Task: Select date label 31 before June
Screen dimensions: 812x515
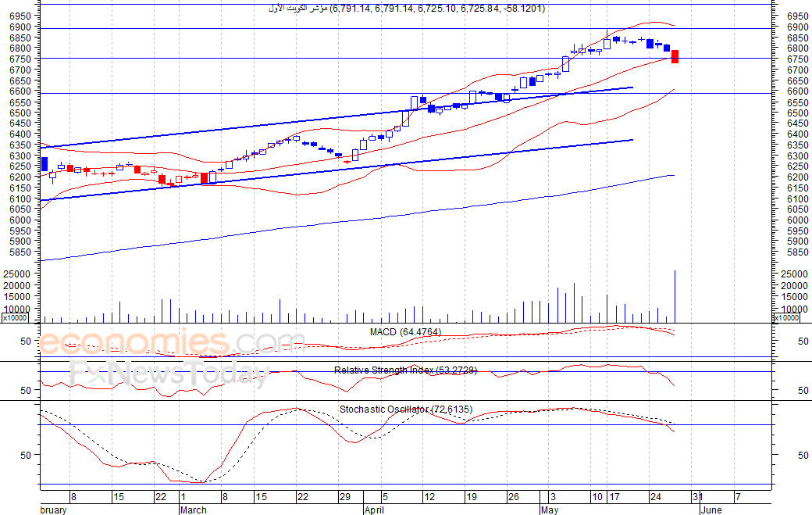Action: (697, 497)
